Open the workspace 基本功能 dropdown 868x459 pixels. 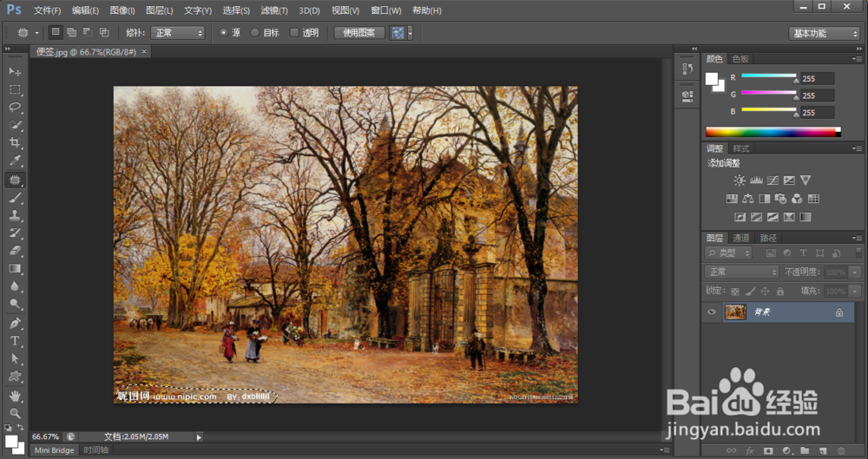pyautogui.click(x=824, y=33)
